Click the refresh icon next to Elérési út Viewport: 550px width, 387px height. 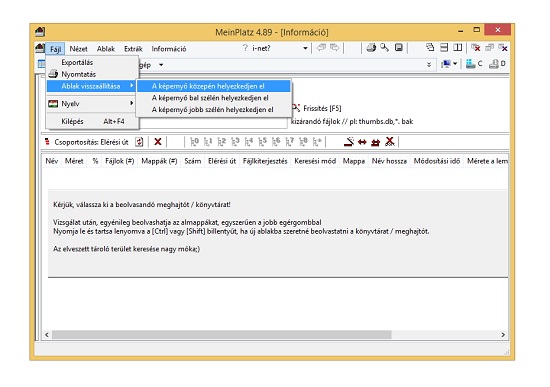(x=139, y=142)
